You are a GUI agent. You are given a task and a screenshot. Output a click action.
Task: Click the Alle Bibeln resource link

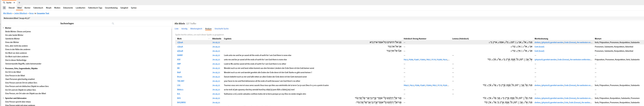click(x=8, y=13)
